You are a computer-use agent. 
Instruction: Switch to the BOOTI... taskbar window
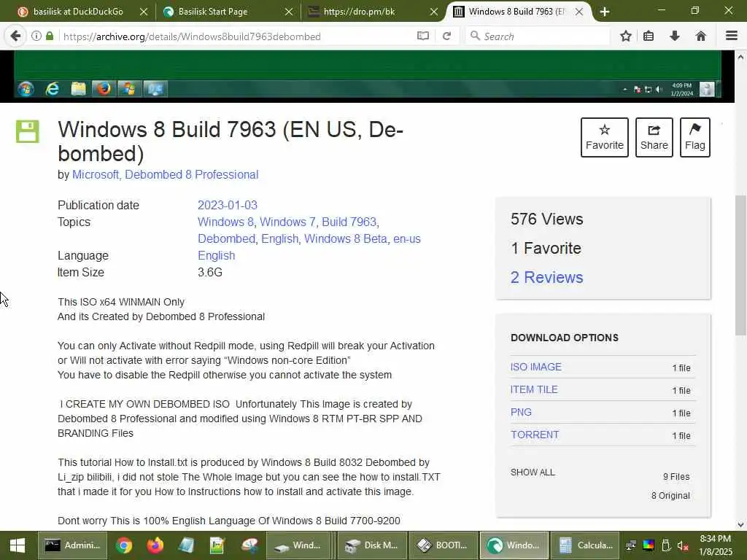pos(443,545)
